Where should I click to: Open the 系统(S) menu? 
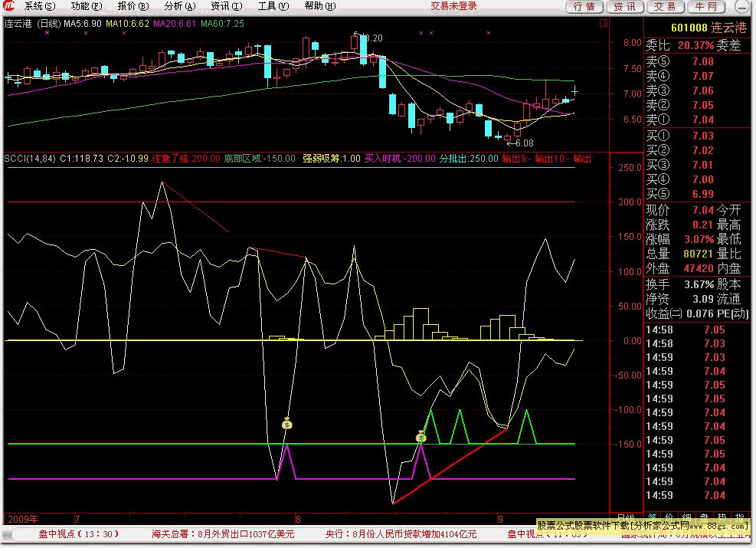[x=40, y=6]
